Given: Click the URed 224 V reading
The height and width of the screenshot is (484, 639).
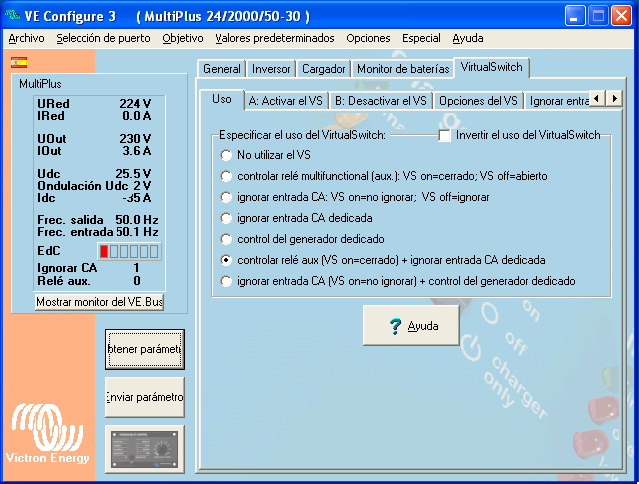Looking at the screenshot, I should 95,104.
